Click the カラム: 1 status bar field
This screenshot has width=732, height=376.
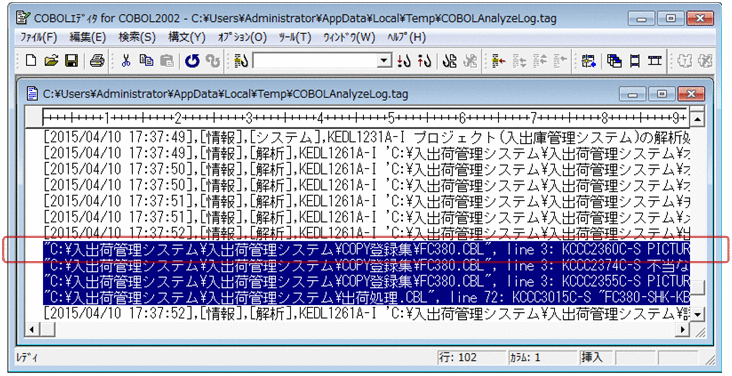coord(542,358)
